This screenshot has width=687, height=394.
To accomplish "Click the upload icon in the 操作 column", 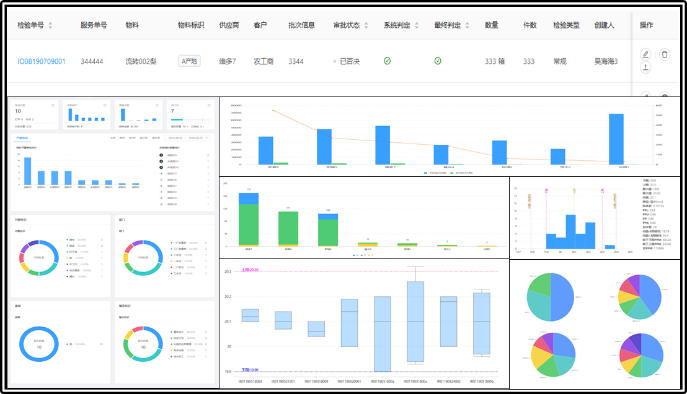I will [x=645, y=67].
